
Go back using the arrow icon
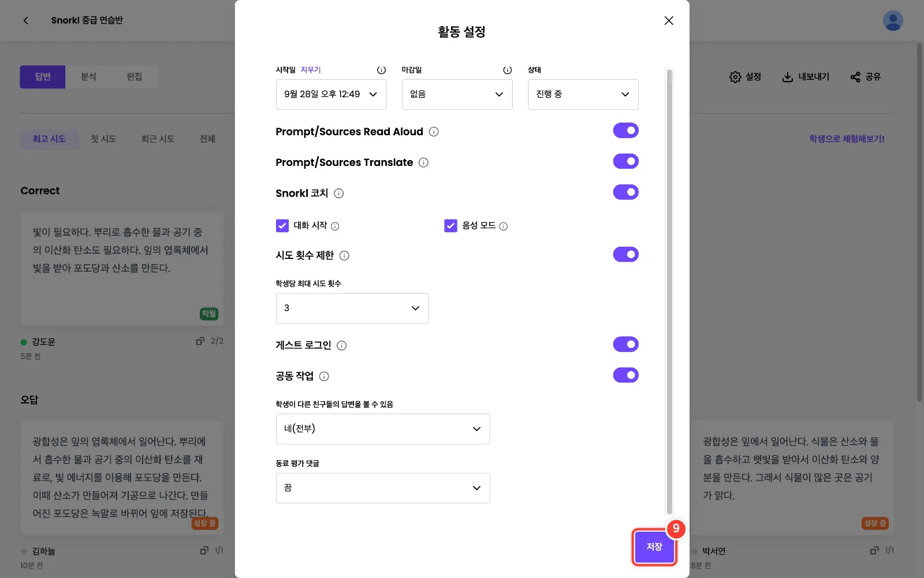(26, 20)
